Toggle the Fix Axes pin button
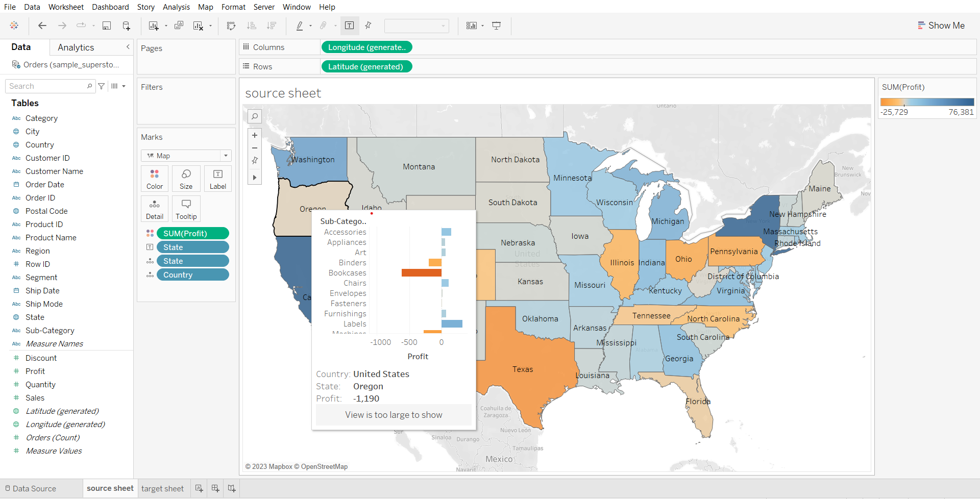The image size is (980, 499). (x=368, y=26)
